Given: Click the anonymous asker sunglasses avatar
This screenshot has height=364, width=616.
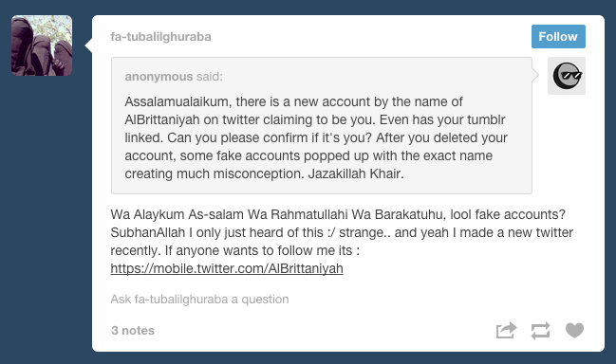Looking at the screenshot, I should [567, 76].
